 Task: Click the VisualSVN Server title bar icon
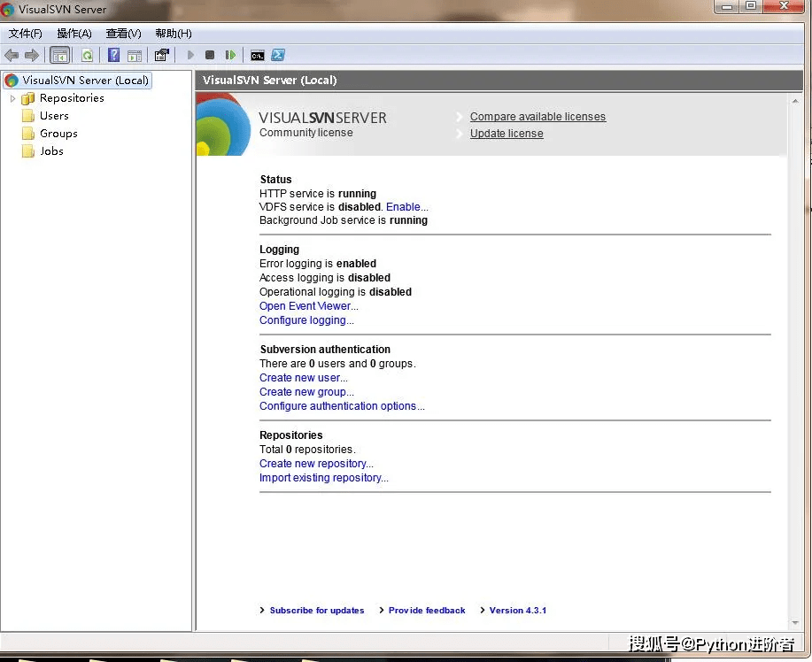coord(7,10)
